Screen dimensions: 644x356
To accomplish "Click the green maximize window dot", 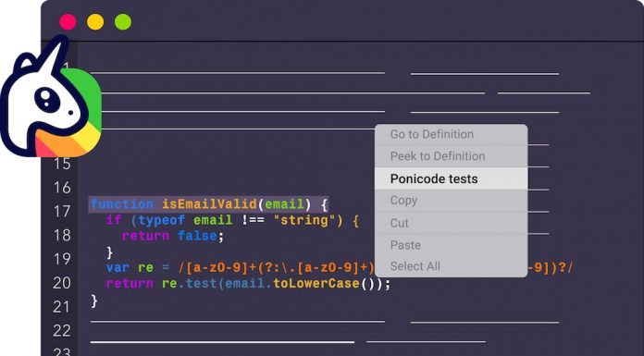I will click(x=123, y=22).
